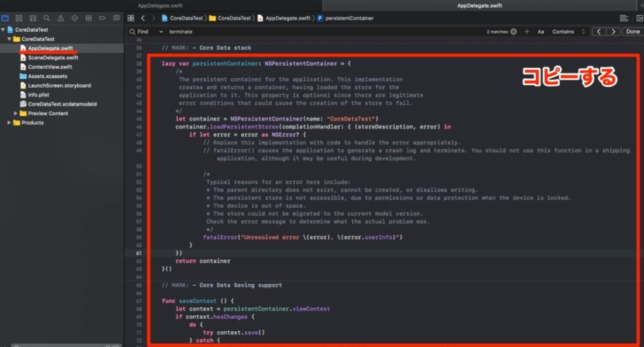
Task: Click 'if let error = error as NSError?' line
Action: coord(247,135)
